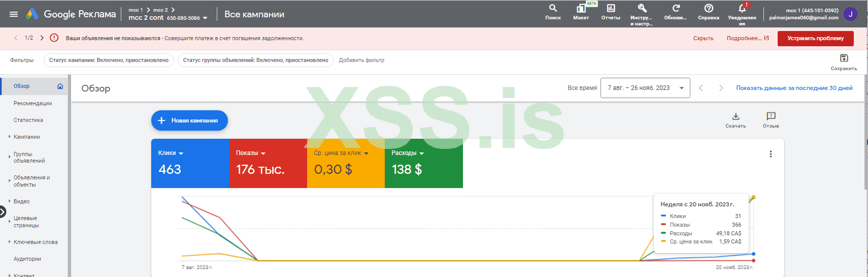Screen dimensions: 868x277
Task: Click the Добавить фильтр field
Action: tap(361, 60)
